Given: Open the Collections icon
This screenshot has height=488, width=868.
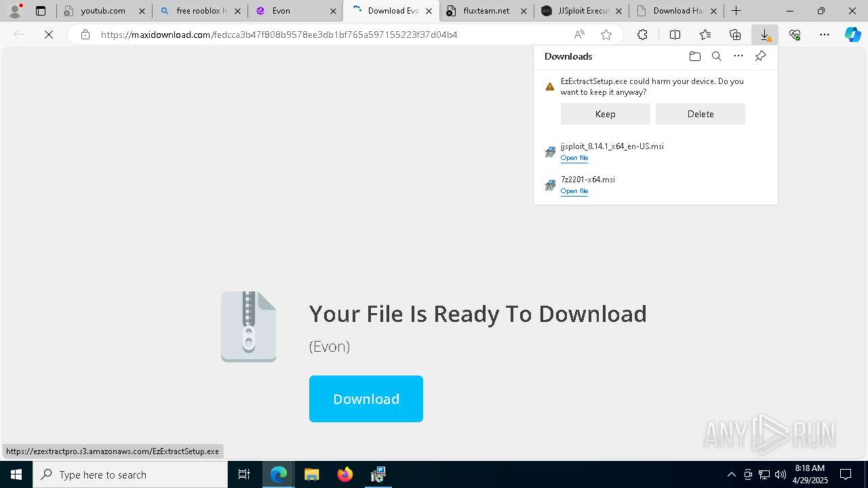Looking at the screenshot, I should (x=735, y=35).
